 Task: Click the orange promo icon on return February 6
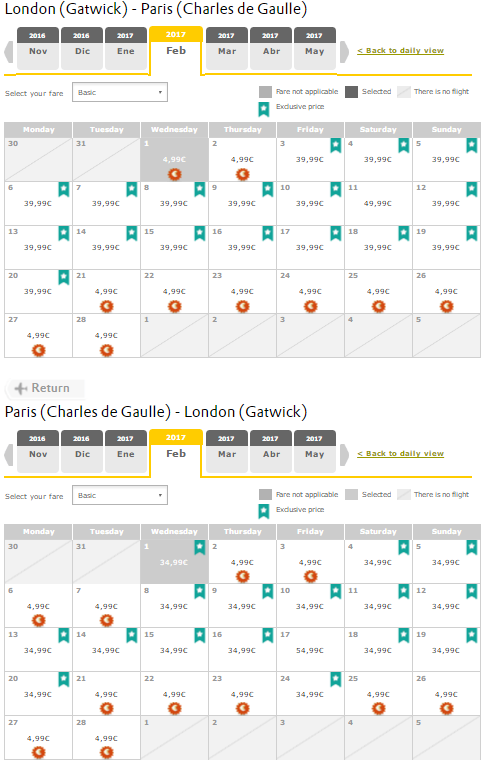pos(38,621)
